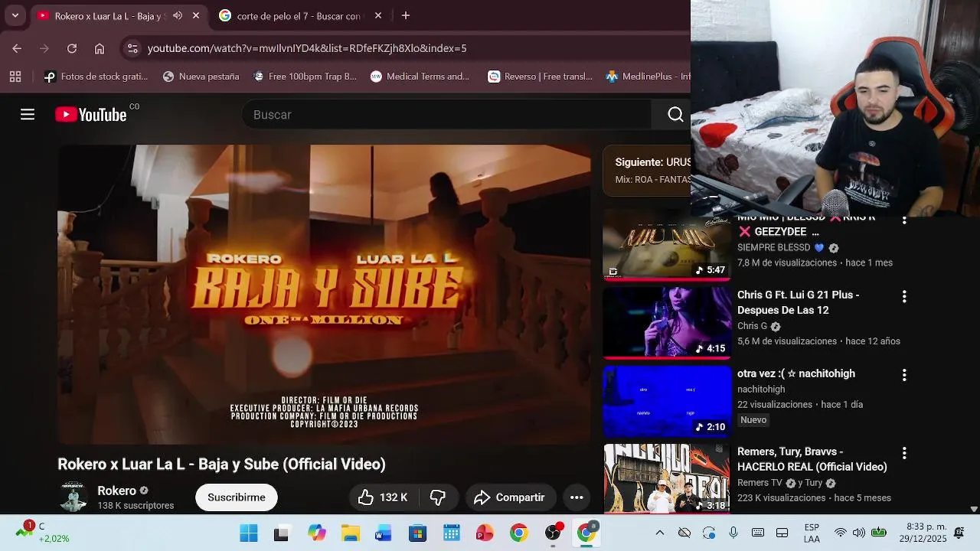Open the microphone tray icon
980x551 pixels.
[733, 533]
